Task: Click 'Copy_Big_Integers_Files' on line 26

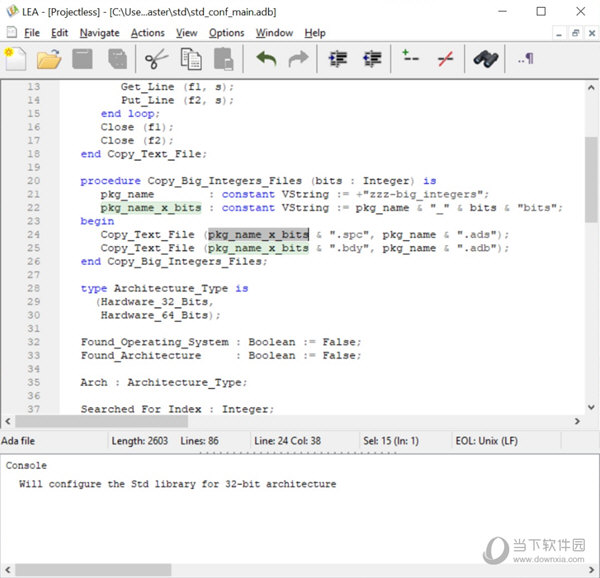Action: [x=184, y=262]
